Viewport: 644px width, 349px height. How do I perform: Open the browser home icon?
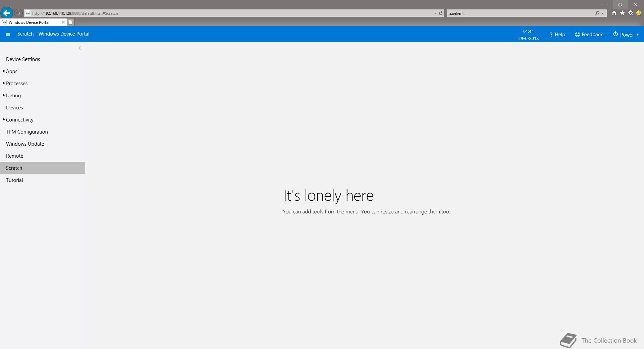[614, 13]
